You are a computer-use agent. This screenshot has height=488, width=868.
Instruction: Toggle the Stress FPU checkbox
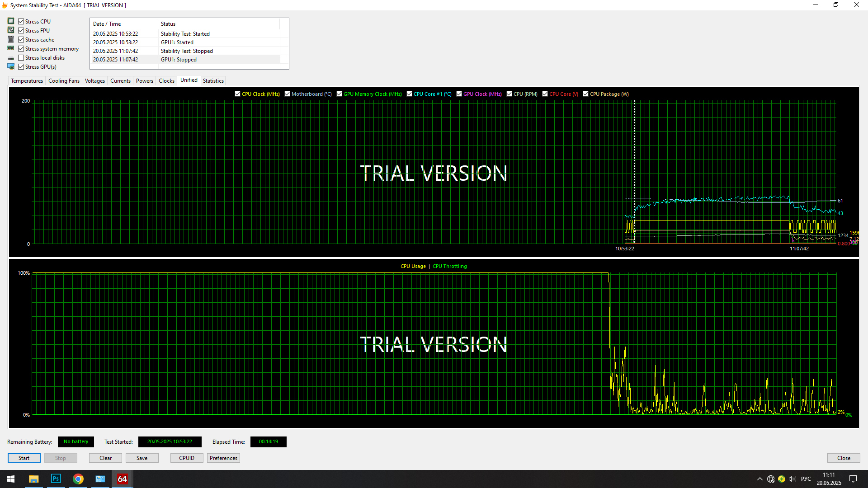coord(21,30)
